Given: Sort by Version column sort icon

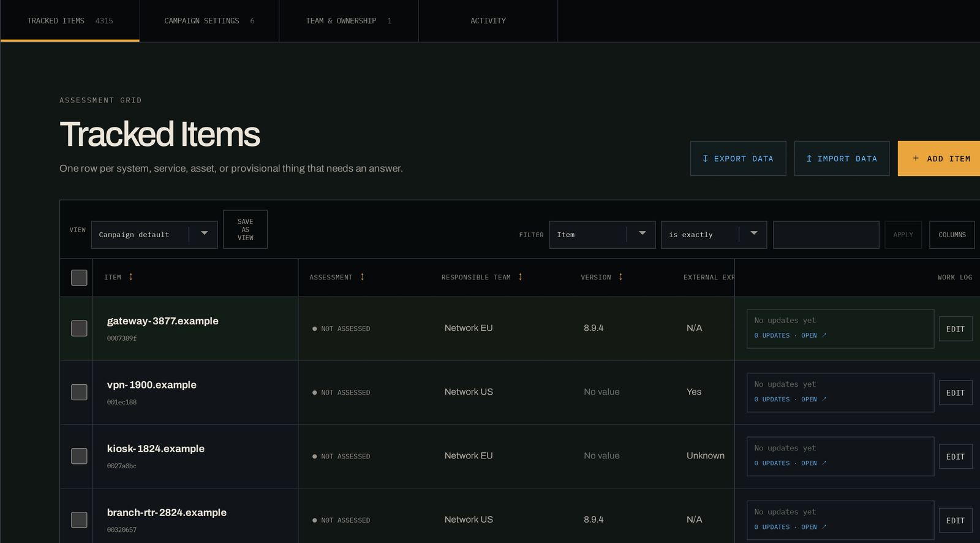Looking at the screenshot, I should click(x=620, y=277).
